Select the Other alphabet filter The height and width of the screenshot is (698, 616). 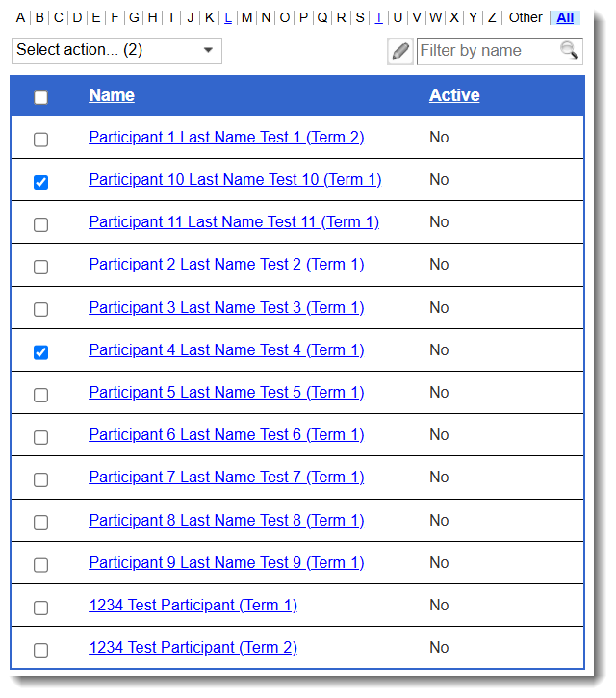[x=526, y=17]
